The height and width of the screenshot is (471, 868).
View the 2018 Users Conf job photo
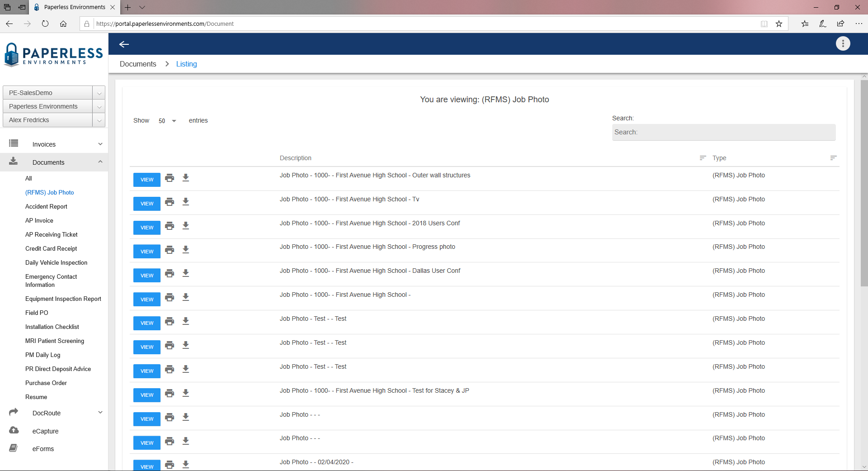(x=147, y=228)
